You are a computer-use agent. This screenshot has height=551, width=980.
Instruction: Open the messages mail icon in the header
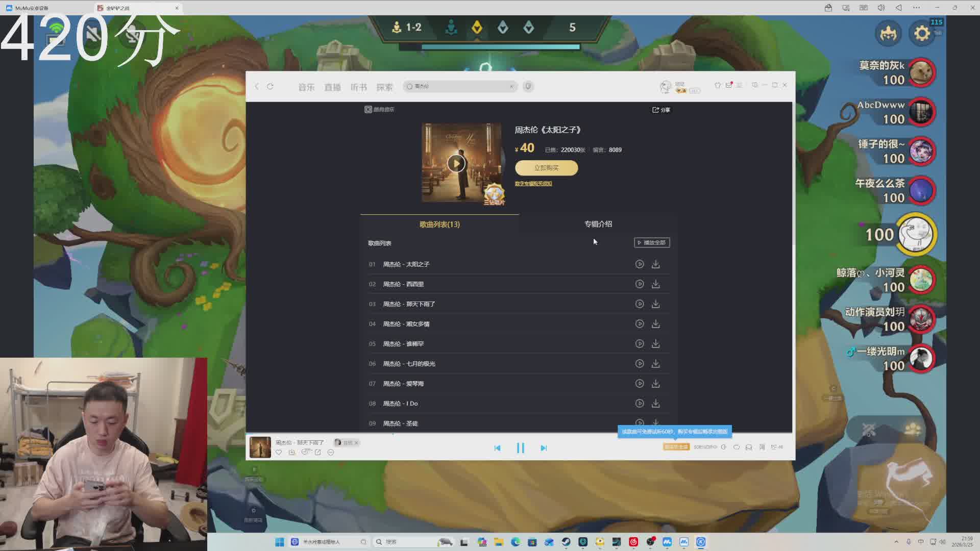tap(728, 85)
